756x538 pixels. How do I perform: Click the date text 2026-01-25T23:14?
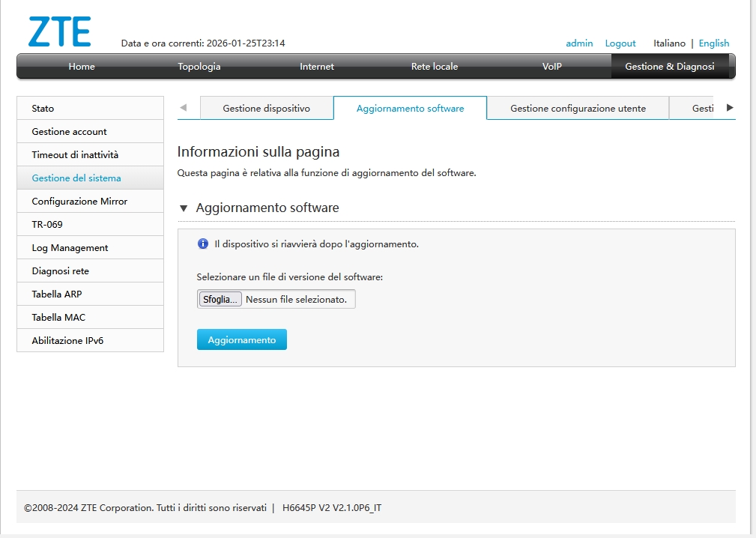[x=246, y=43]
